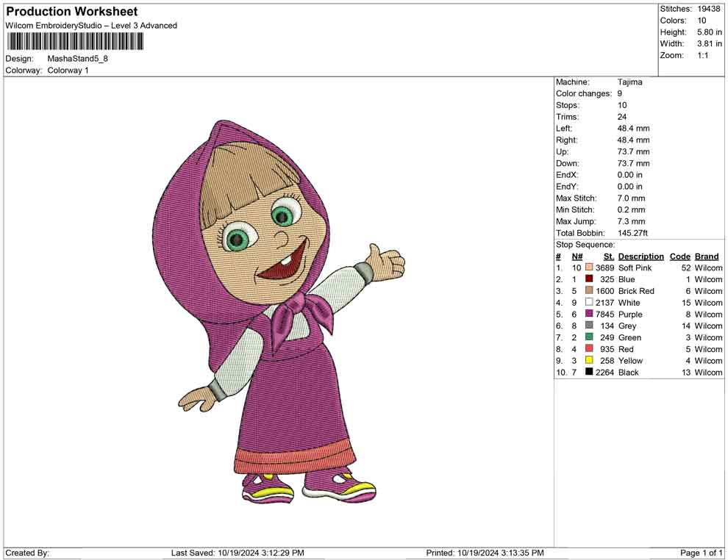Click the Zoom value '1:1'

[703, 55]
